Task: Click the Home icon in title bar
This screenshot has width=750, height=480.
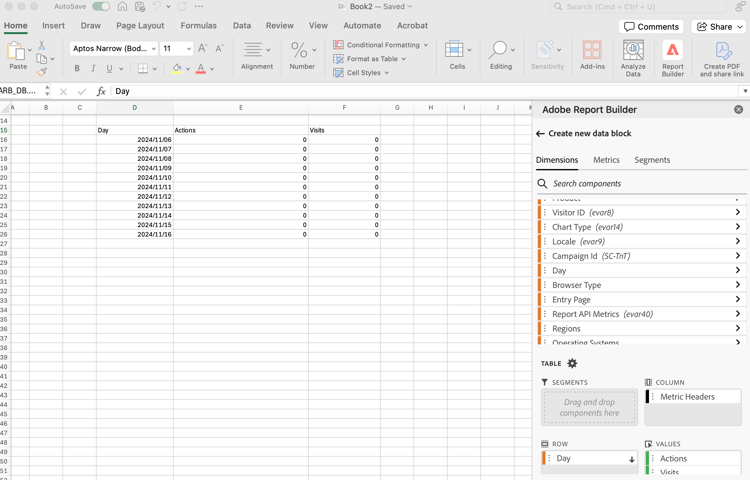Action: pyautogui.click(x=122, y=7)
